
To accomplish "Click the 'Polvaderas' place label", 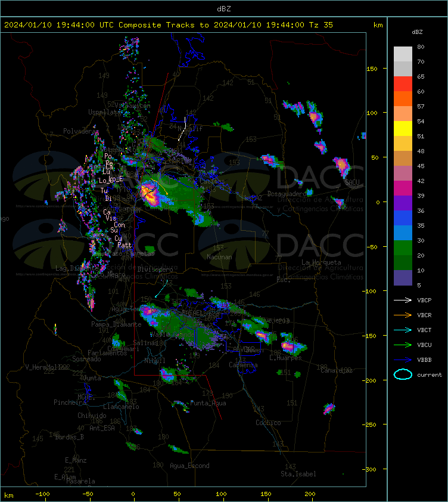I will tap(80, 131).
